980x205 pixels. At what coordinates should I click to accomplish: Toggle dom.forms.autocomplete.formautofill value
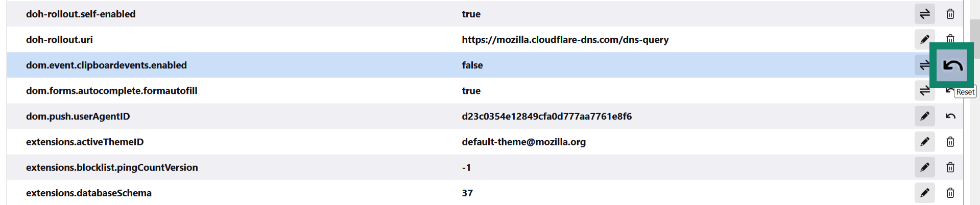tap(924, 91)
